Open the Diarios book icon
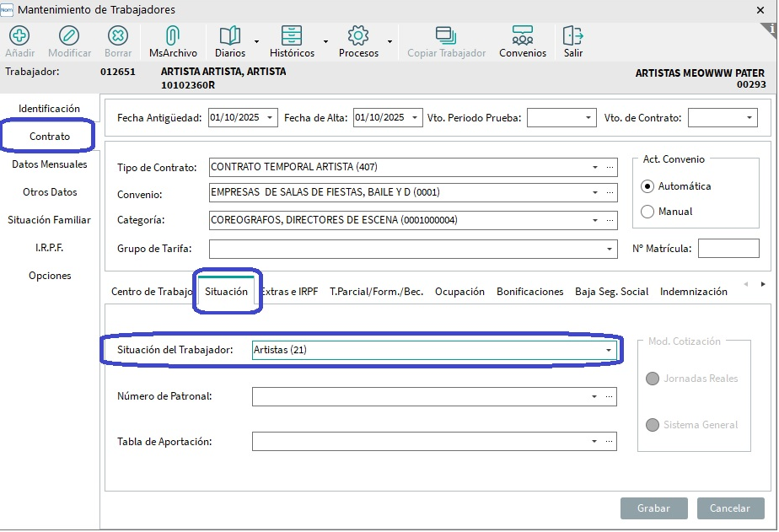Image resolution: width=779 pixels, height=532 pixels. [229, 35]
